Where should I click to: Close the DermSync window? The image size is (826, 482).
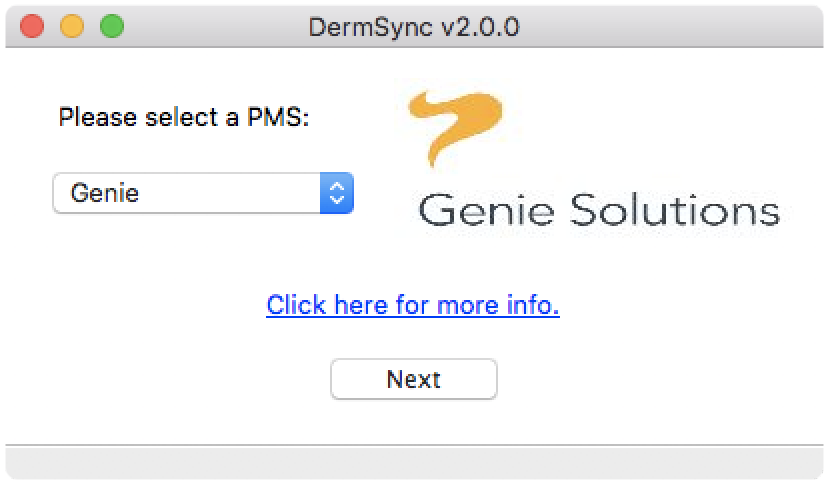point(33,26)
